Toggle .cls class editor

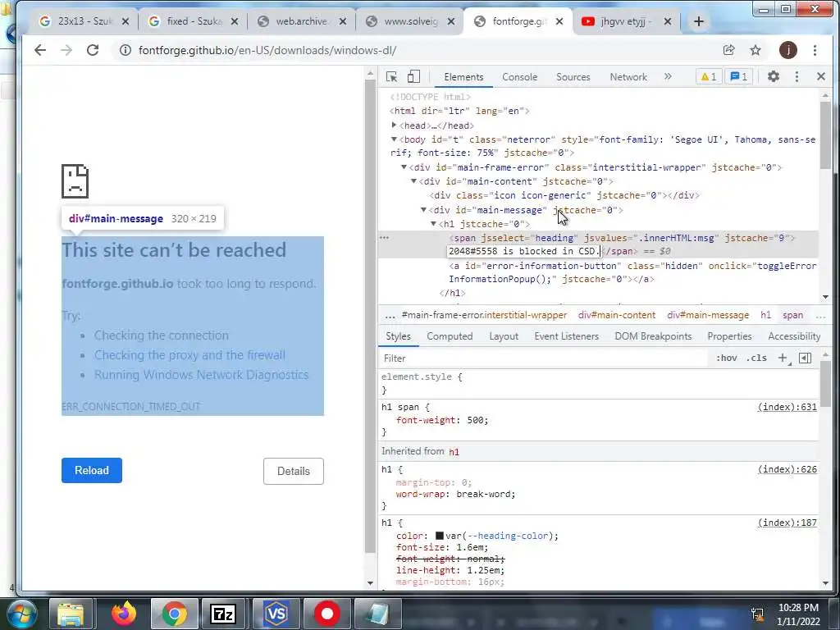[756, 358]
